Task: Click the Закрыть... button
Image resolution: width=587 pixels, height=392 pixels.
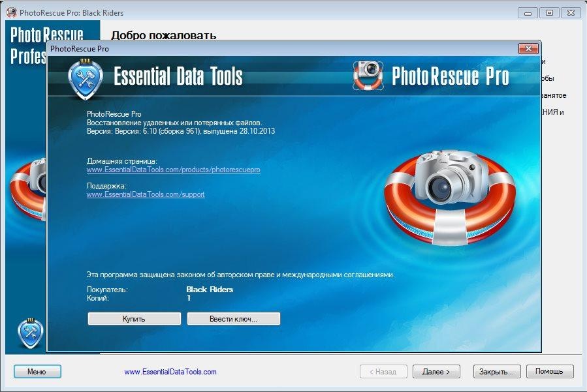Action: (x=497, y=371)
